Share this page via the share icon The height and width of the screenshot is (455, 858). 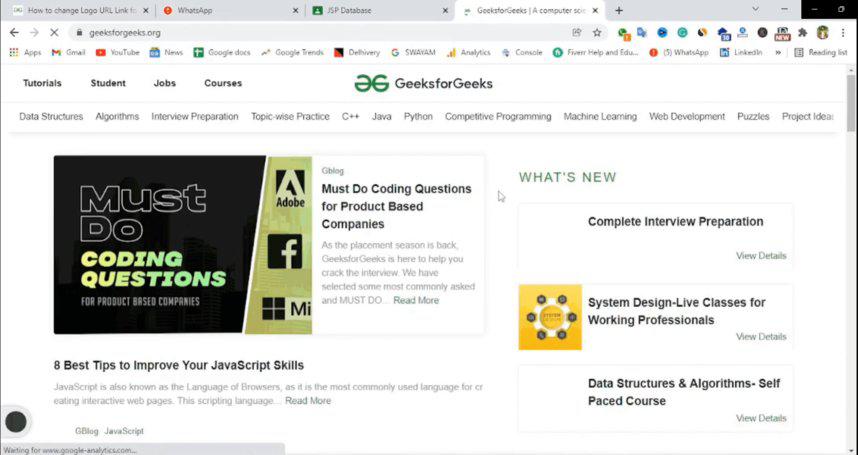coord(577,33)
